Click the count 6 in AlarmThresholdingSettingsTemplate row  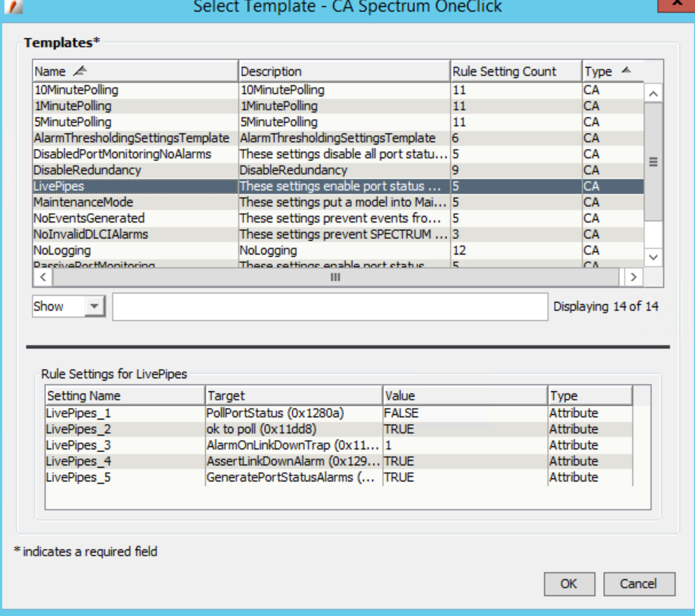point(455,138)
